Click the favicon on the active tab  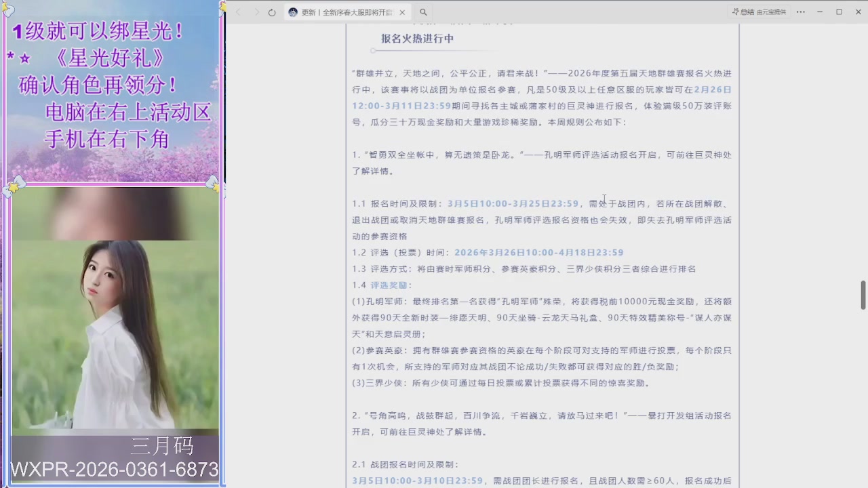pyautogui.click(x=293, y=12)
